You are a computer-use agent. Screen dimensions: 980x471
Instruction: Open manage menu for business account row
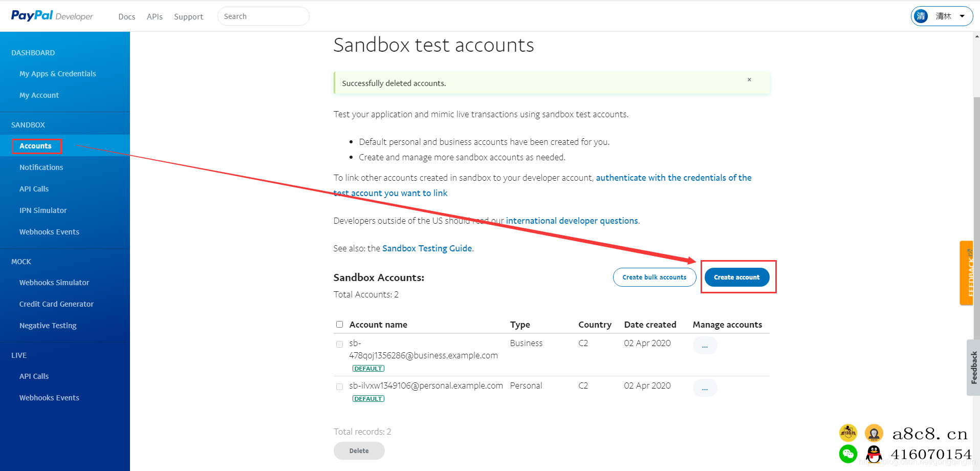click(705, 346)
